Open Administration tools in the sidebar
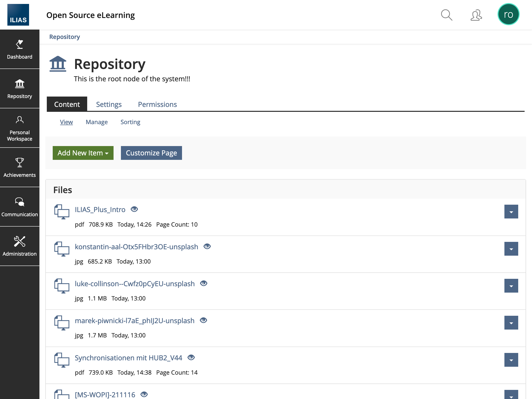Image resolution: width=532 pixels, height=399 pixels. pyautogui.click(x=20, y=246)
